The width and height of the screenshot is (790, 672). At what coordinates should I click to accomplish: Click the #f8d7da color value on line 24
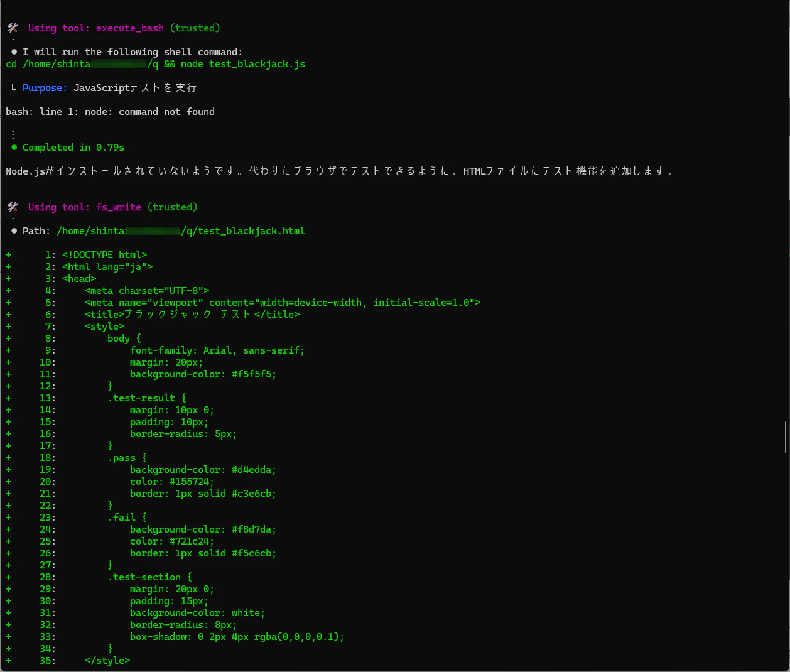click(254, 529)
